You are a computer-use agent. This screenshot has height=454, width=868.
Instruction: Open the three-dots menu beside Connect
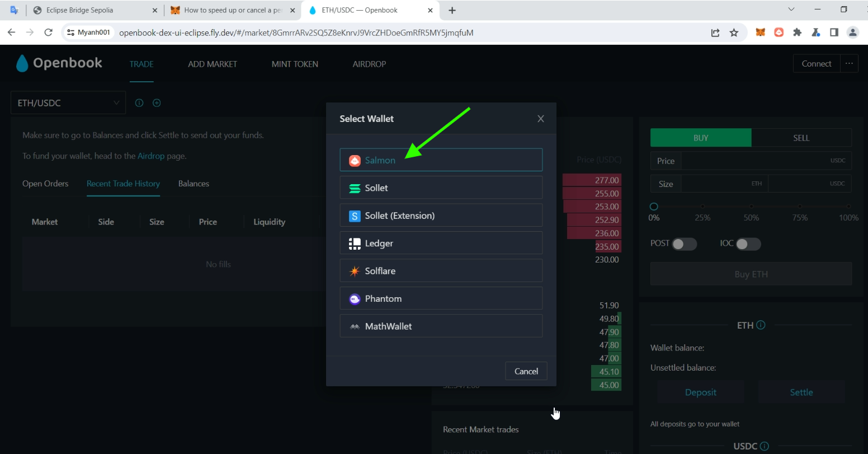coord(849,63)
